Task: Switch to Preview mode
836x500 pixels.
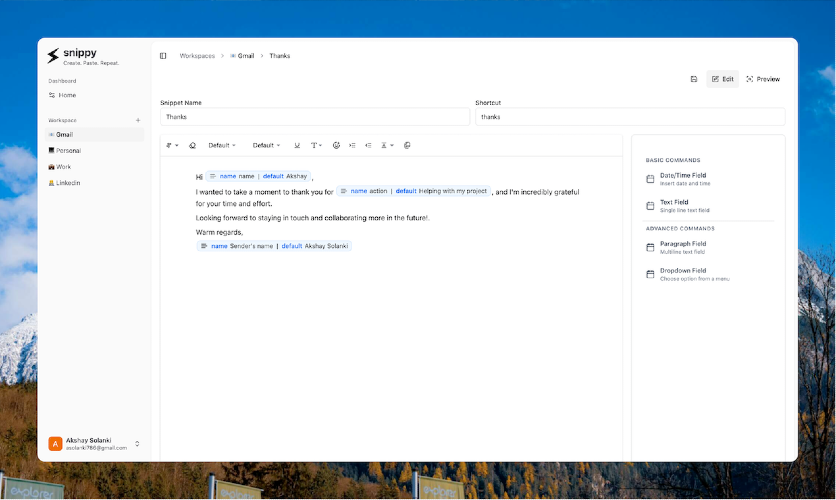Action: [763, 79]
